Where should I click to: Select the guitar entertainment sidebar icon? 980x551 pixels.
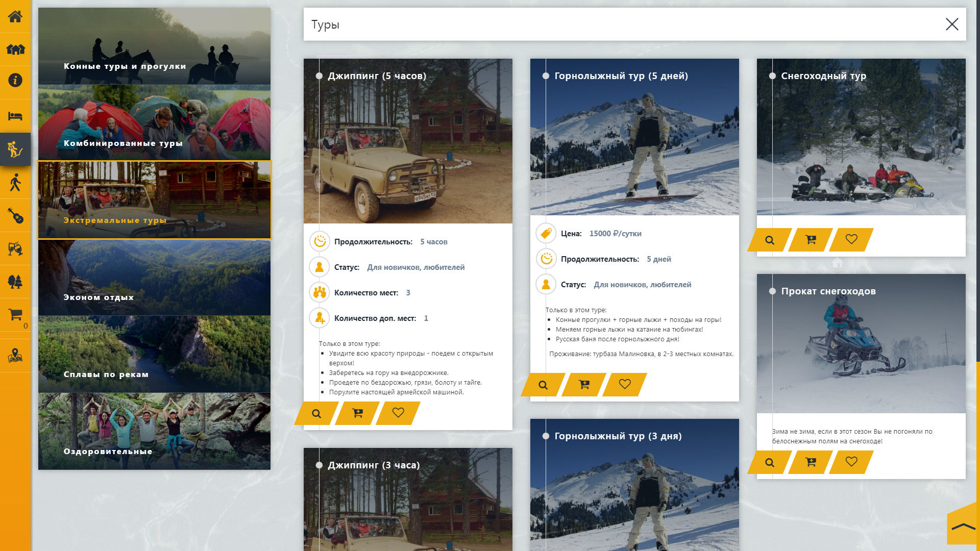point(15,215)
